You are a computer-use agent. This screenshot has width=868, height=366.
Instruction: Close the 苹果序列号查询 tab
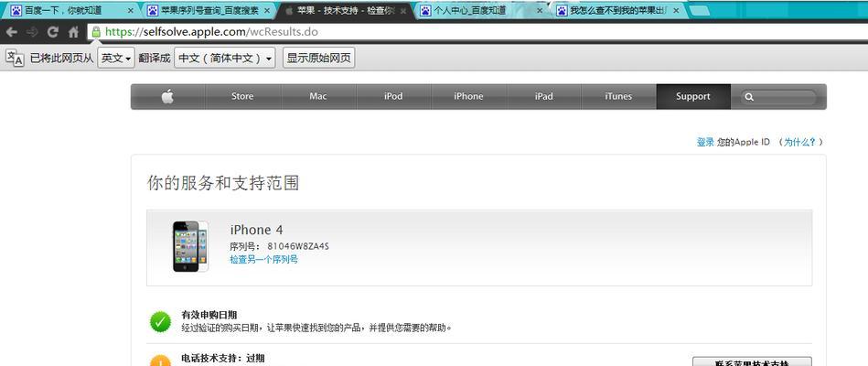[267, 10]
